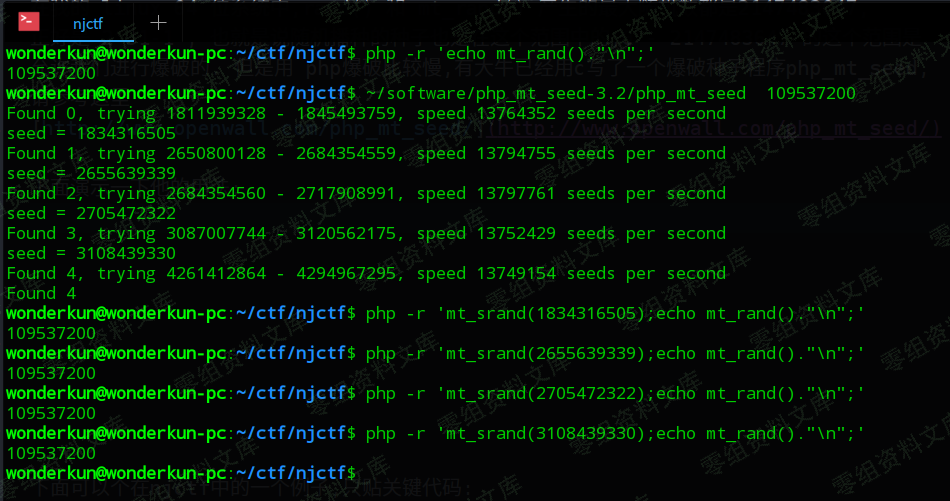Click the standalone 'Found 4' result line

point(41,293)
